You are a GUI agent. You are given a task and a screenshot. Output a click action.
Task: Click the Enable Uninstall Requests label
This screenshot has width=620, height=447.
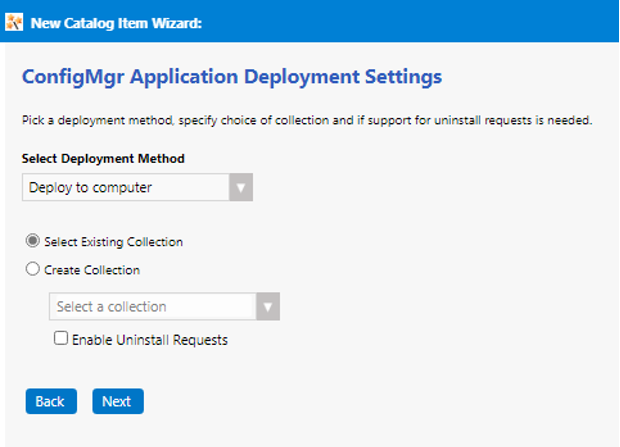coord(150,340)
